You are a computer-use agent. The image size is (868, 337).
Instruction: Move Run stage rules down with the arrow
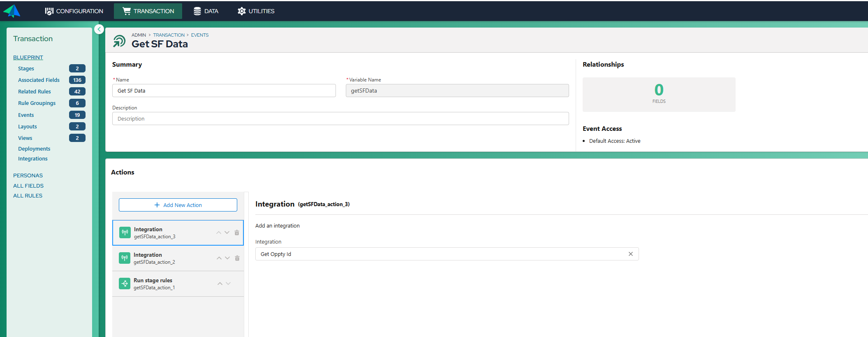click(x=228, y=284)
